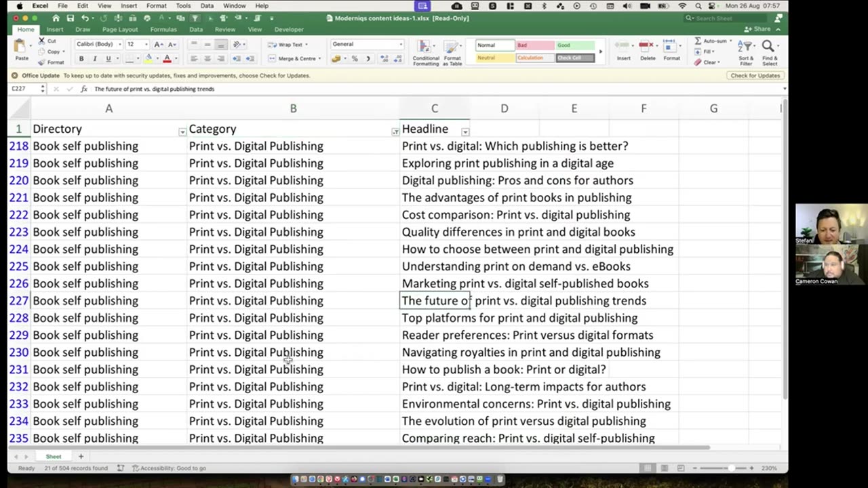Image resolution: width=868 pixels, height=488 pixels.
Task: Increase decimal places
Action: pyautogui.click(x=384, y=59)
